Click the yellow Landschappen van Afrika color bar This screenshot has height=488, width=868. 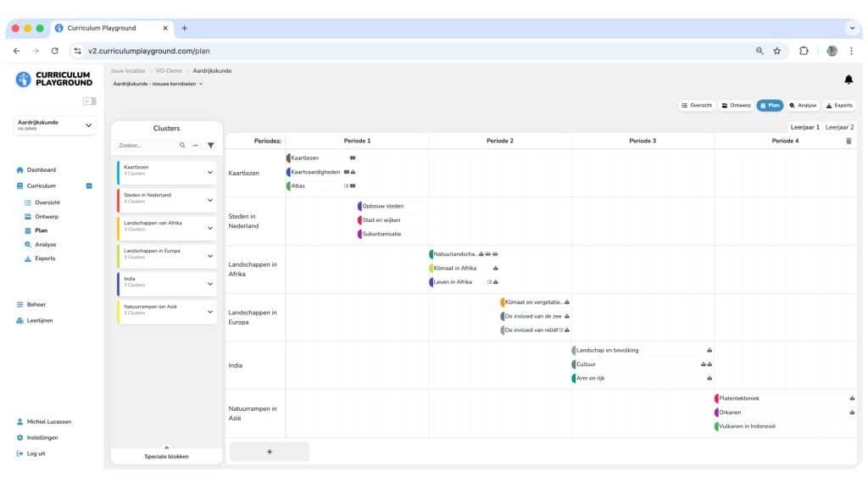119,228
